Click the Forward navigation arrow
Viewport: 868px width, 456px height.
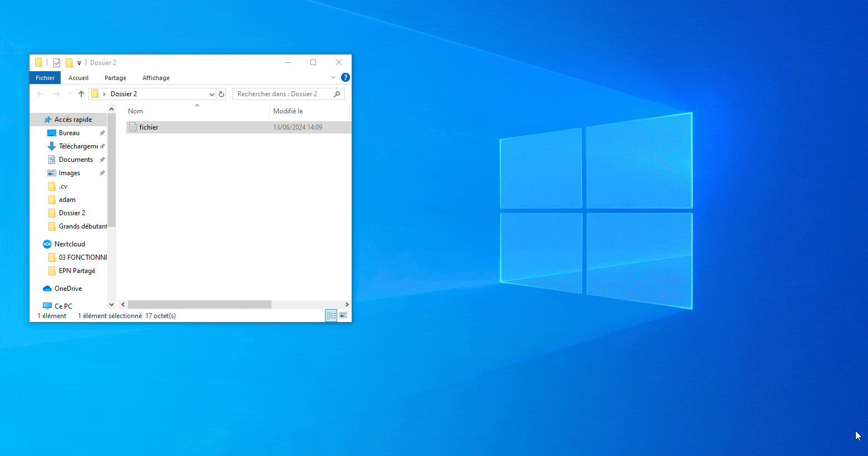pyautogui.click(x=56, y=94)
